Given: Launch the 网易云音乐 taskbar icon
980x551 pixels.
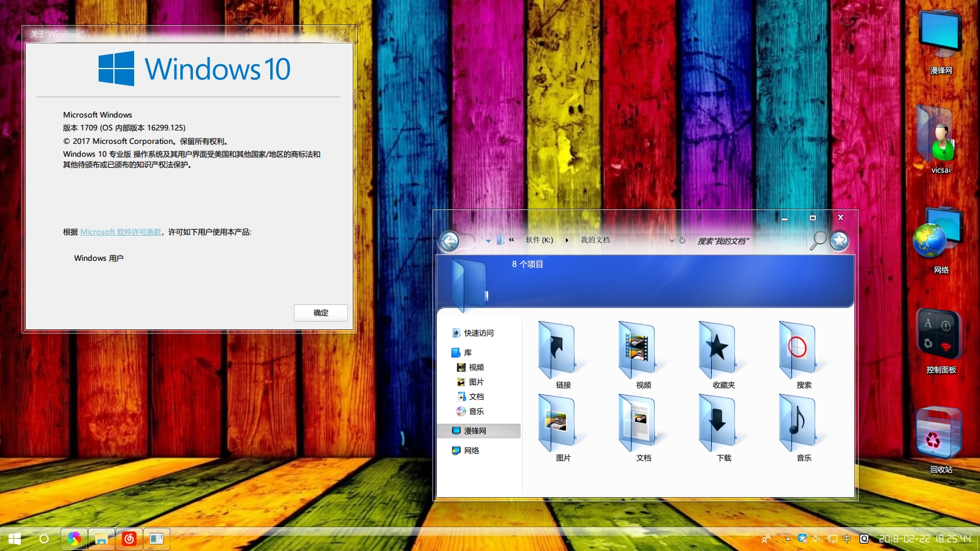Looking at the screenshot, I should coord(129,539).
